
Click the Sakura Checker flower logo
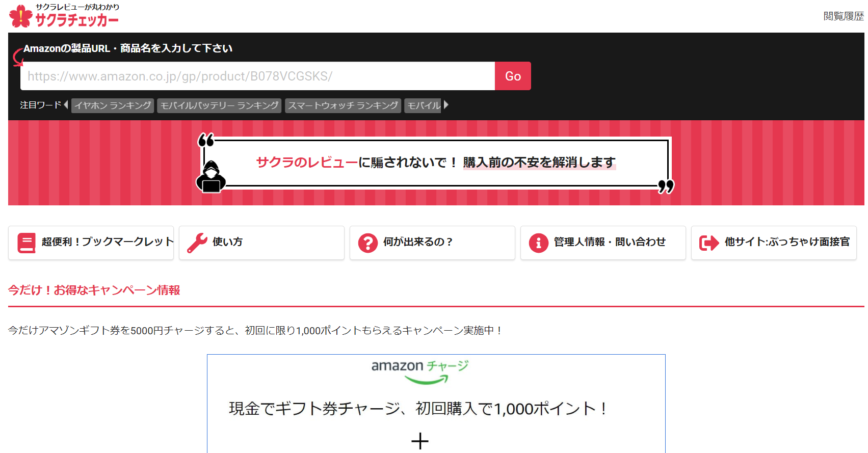[21, 16]
